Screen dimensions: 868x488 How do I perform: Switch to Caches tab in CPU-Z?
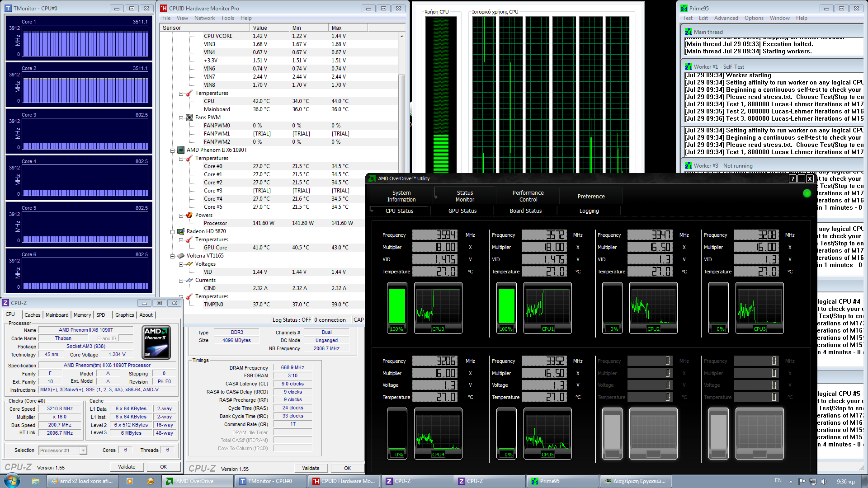click(33, 315)
